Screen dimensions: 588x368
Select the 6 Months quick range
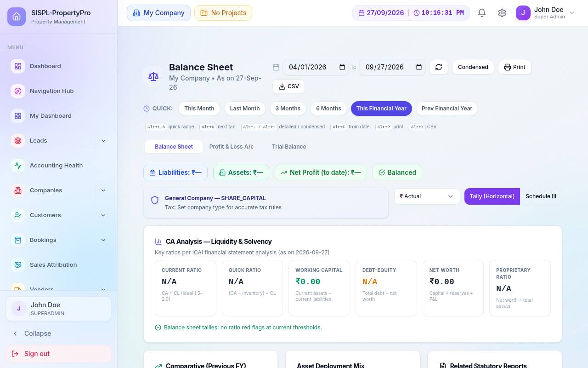[x=328, y=109]
